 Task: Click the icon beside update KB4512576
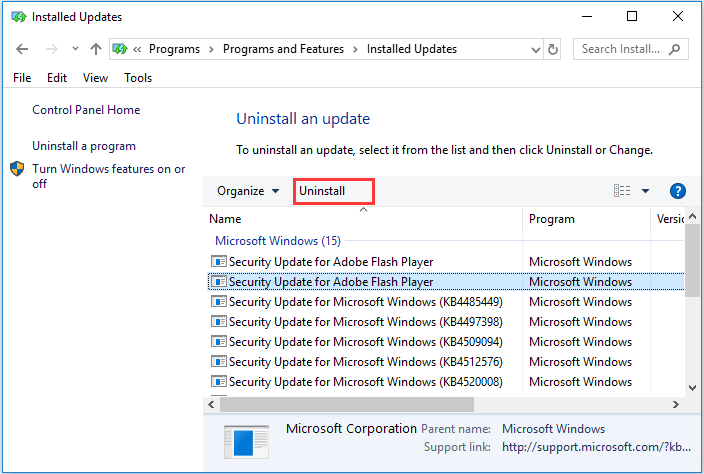point(219,361)
